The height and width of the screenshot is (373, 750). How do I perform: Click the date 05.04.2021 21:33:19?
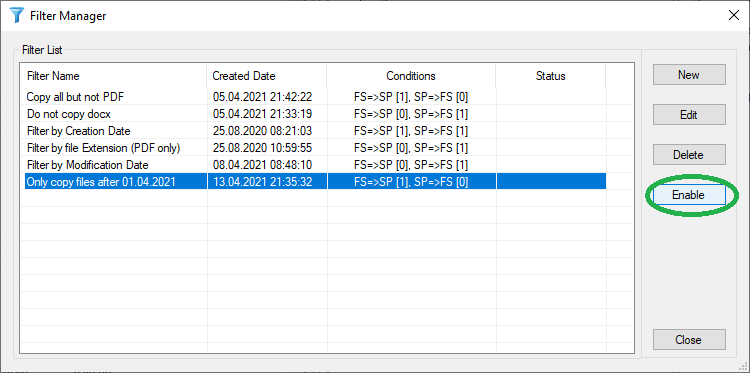[x=263, y=114]
